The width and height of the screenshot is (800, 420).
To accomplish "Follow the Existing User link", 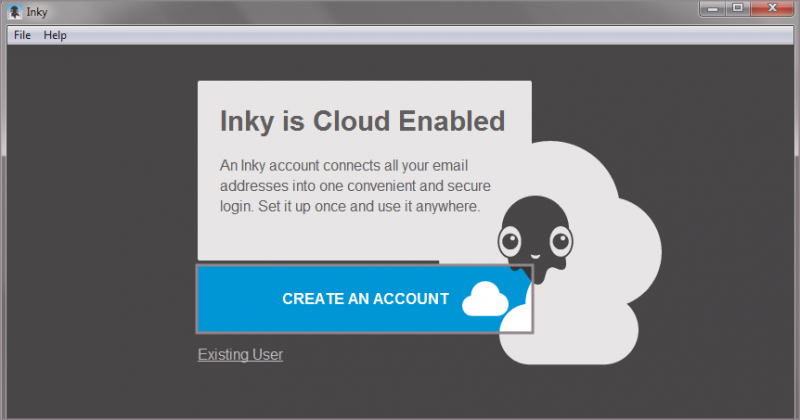I will 240,355.
